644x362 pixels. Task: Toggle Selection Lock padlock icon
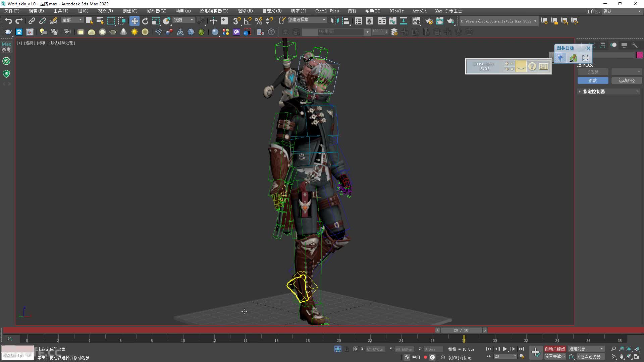pyautogui.click(x=347, y=349)
